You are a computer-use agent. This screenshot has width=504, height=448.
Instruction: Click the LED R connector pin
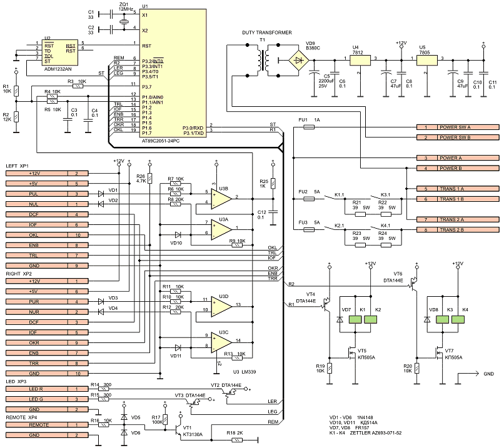coord(43,389)
